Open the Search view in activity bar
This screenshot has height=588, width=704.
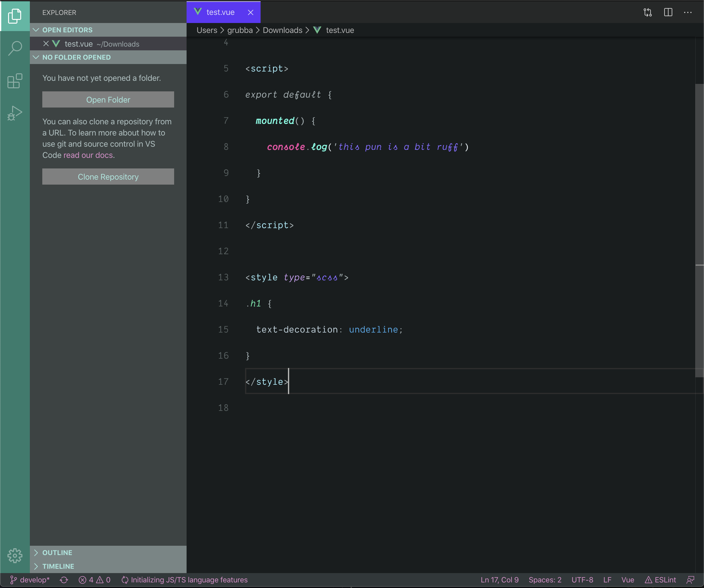(15, 48)
